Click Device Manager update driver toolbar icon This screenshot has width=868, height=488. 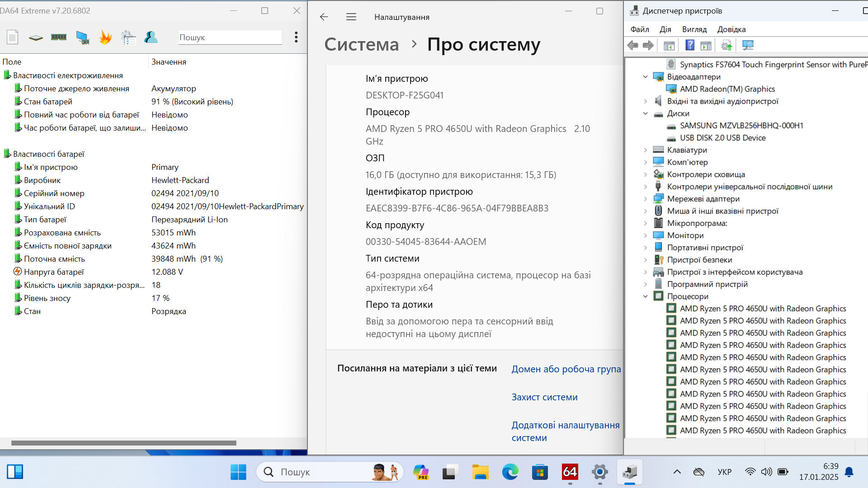pos(726,45)
